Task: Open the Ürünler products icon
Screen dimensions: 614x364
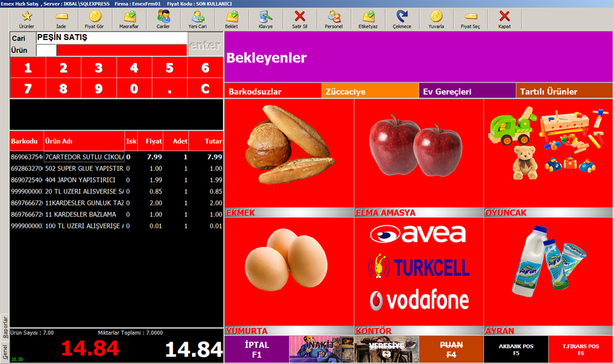Action: (x=27, y=19)
